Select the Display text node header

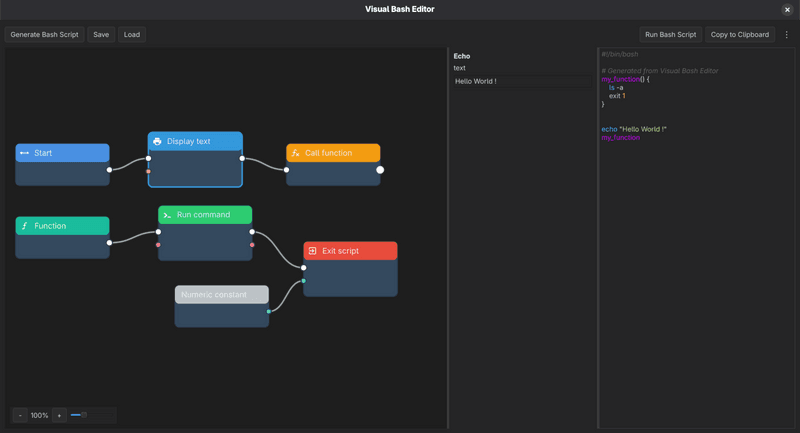pyautogui.click(x=195, y=141)
